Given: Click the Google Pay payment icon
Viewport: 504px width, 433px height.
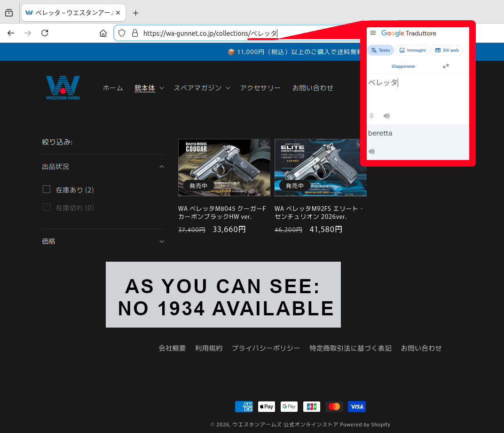Looking at the screenshot, I should tap(289, 407).
